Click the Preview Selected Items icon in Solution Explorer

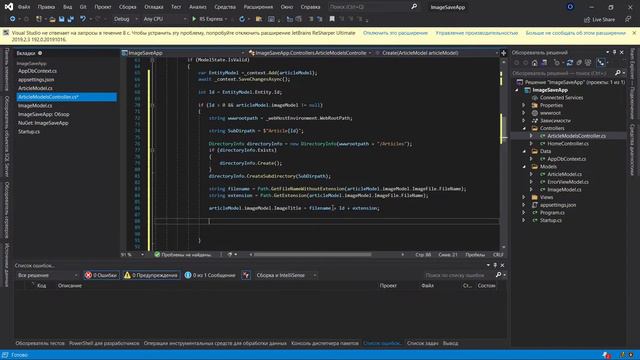tap(601, 63)
